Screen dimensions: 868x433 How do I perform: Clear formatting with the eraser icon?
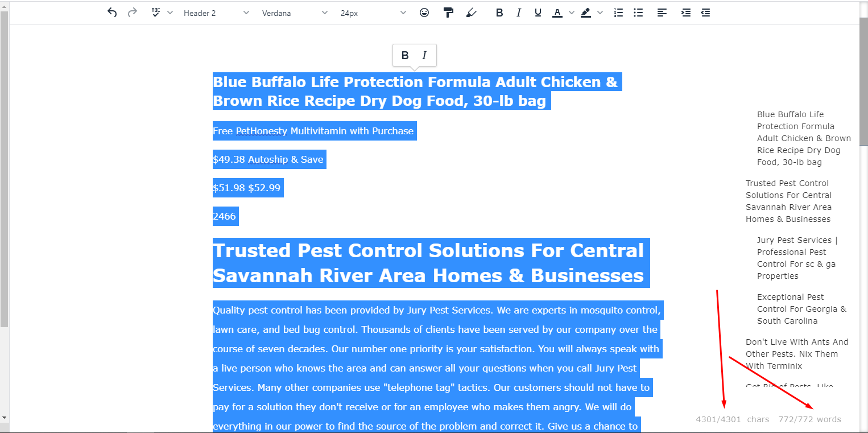click(471, 13)
